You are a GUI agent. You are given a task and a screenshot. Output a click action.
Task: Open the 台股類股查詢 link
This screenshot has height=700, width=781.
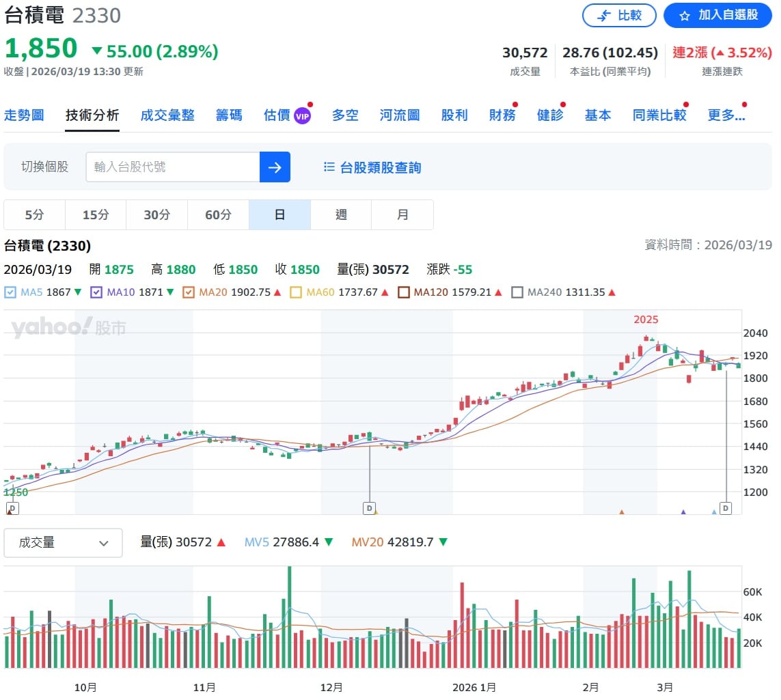381,167
